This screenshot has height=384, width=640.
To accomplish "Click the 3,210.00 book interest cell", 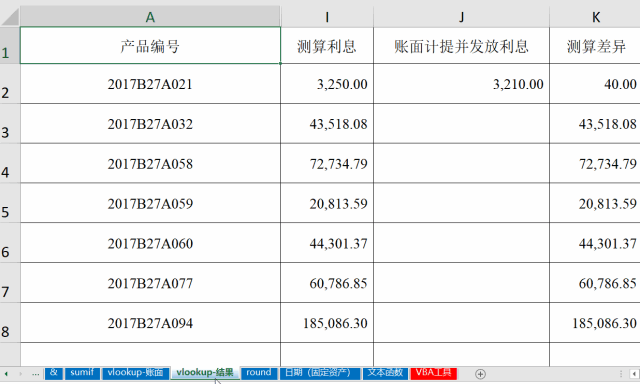I will [461, 84].
